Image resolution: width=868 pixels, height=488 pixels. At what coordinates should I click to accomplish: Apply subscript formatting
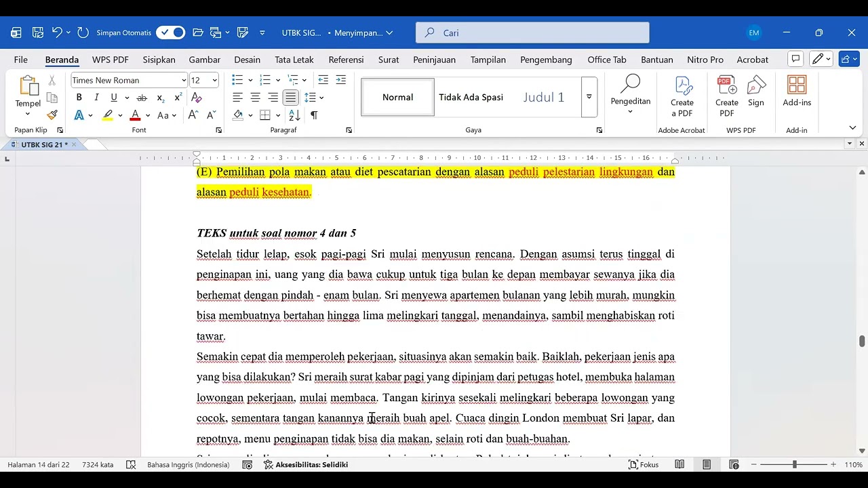(x=161, y=98)
